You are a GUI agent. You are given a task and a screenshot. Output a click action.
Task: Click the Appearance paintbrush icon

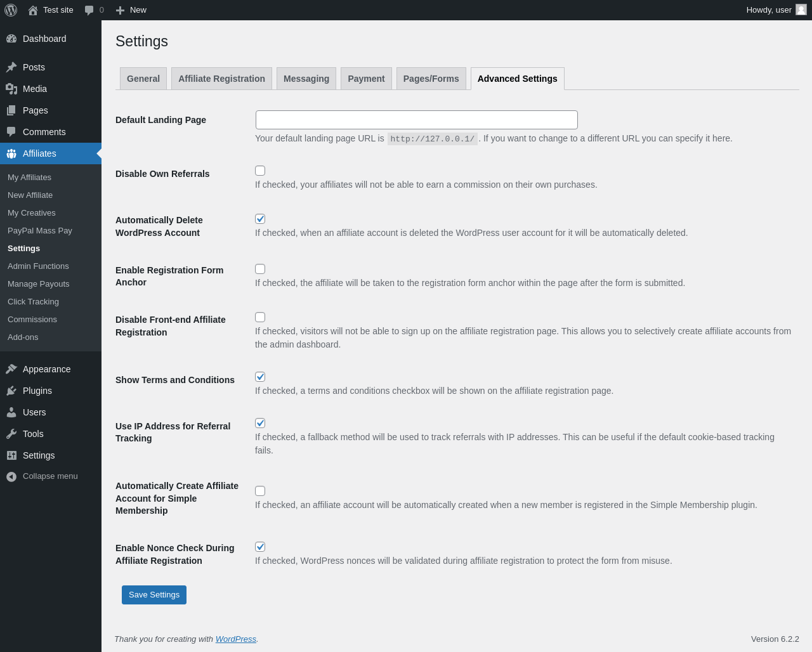pyautogui.click(x=11, y=369)
